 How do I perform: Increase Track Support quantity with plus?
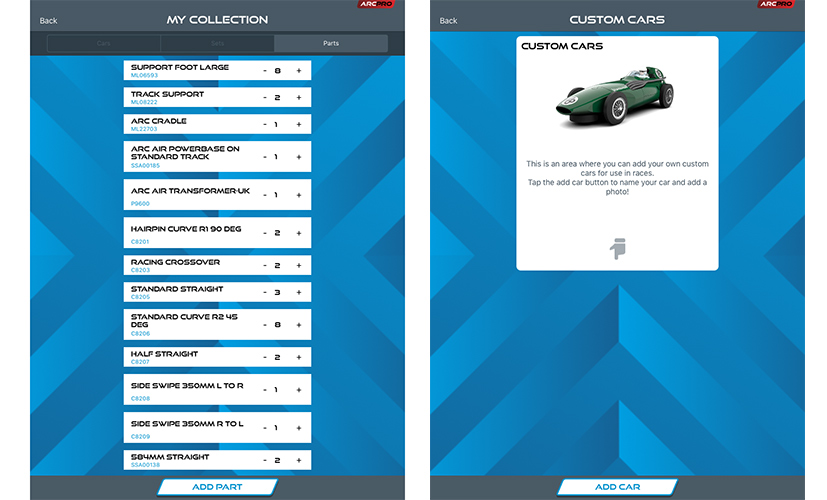tap(299, 98)
